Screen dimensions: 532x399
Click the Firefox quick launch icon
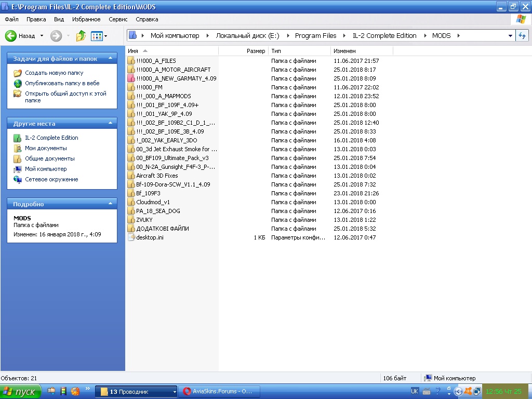[x=75, y=391]
